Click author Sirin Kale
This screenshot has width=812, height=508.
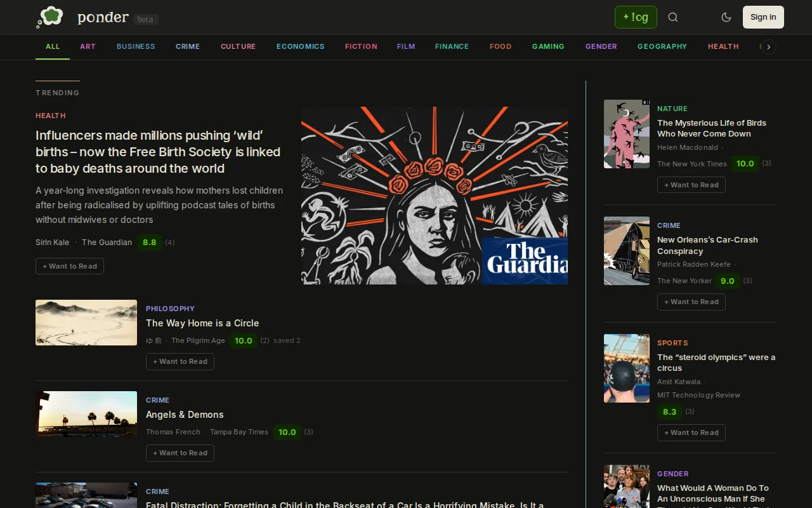click(53, 242)
